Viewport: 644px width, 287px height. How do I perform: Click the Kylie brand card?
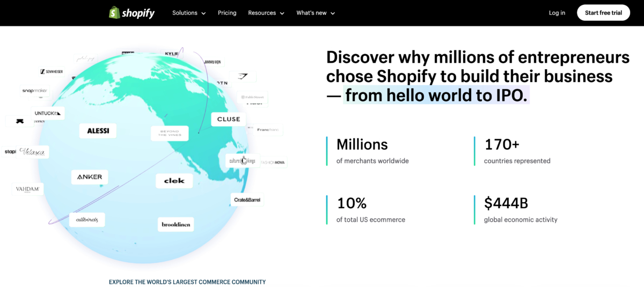tap(172, 54)
